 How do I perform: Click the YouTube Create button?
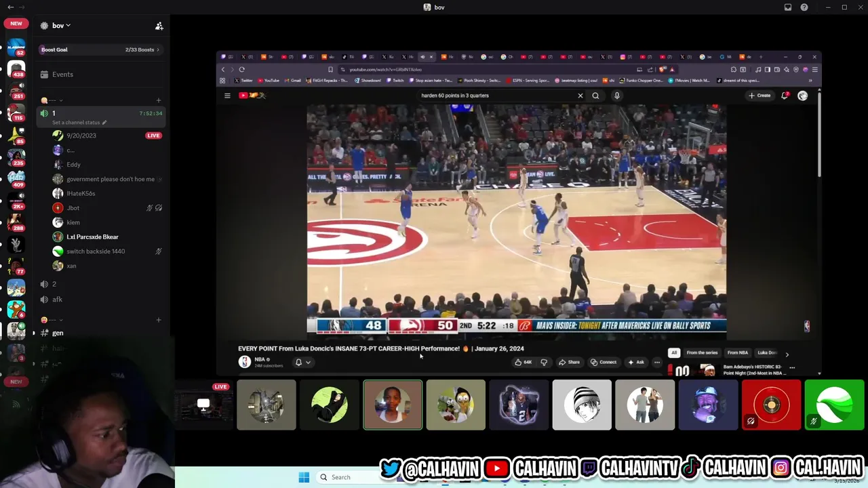point(759,96)
